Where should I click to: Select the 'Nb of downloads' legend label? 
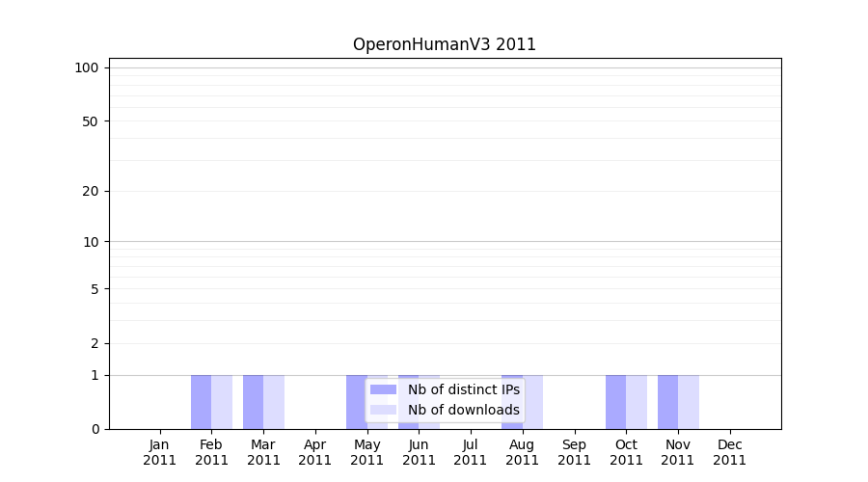point(463,410)
